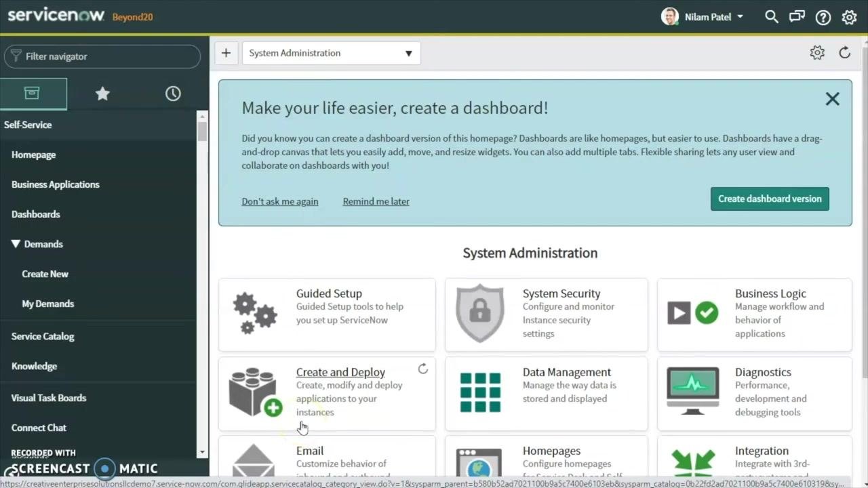868x488 pixels.
Task: Collapse the Demands navigator section
Action: (x=16, y=244)
